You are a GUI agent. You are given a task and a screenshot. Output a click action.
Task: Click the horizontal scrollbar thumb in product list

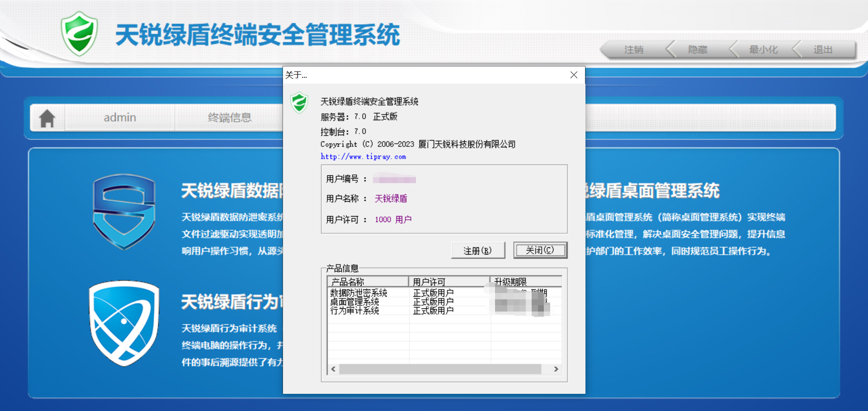tap(440, 369)
